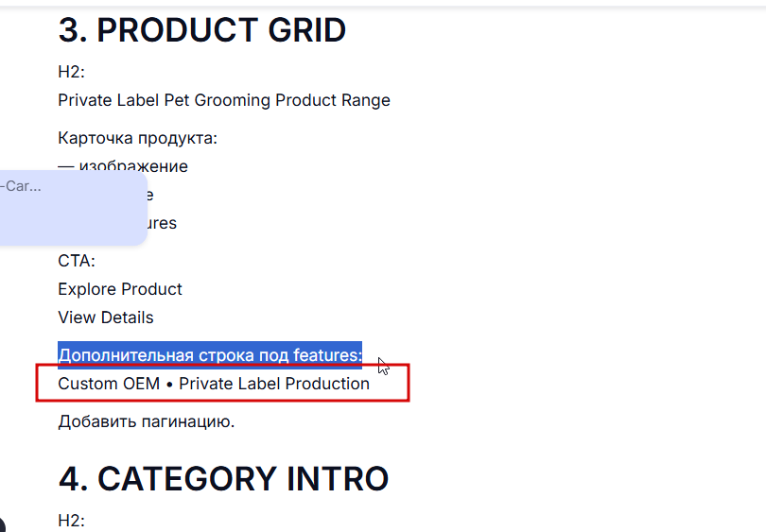This screenshot has width=766, height=532.
Task: Click the "View Details" text
Action: coord(106,317)
